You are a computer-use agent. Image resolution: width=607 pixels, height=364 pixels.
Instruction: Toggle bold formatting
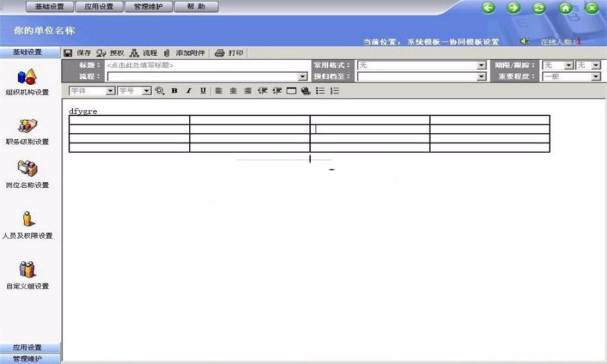[175, 90]
